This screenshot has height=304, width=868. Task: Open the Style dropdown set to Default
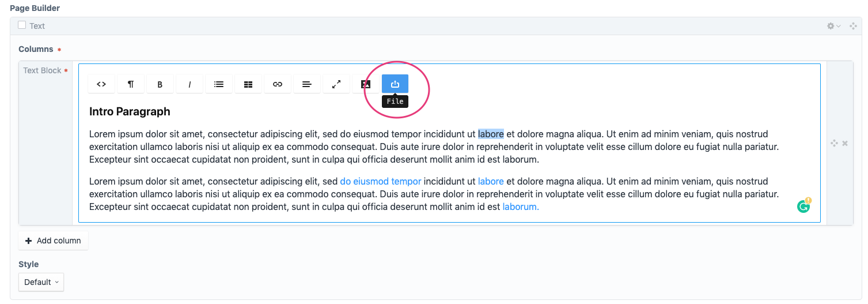(x=41, y=282)
